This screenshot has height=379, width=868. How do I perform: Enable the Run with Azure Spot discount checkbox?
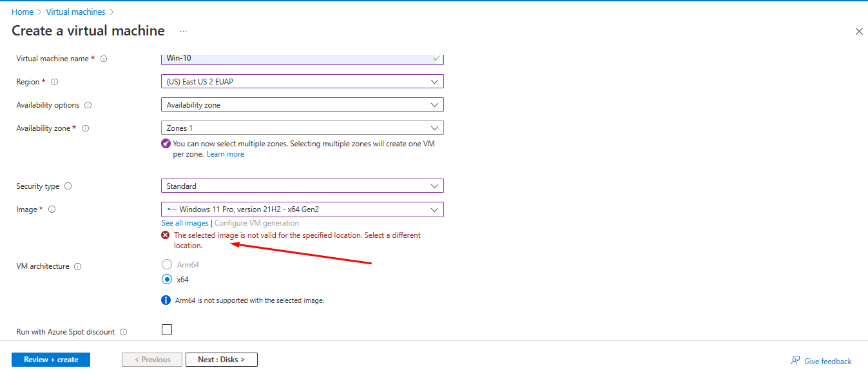tap(166, 329)
